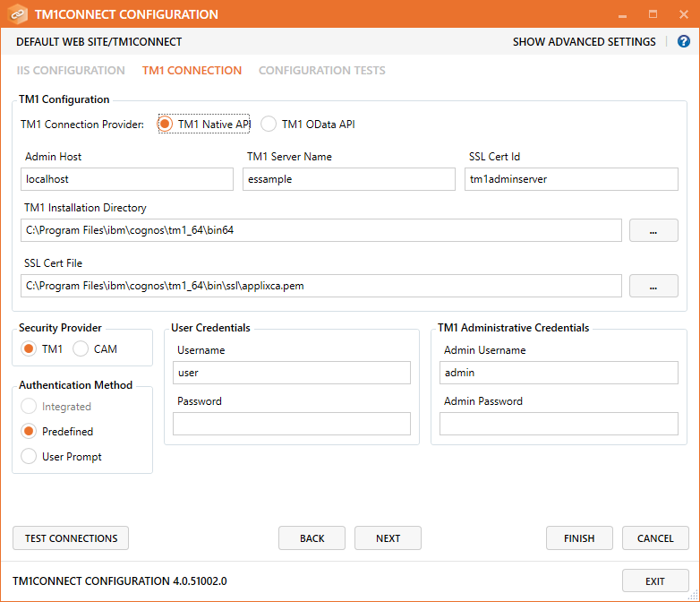Image resolution: width=700 pixels, height=602 pixels.
Task: Open the help question mark icon
Action: [683, 41]
